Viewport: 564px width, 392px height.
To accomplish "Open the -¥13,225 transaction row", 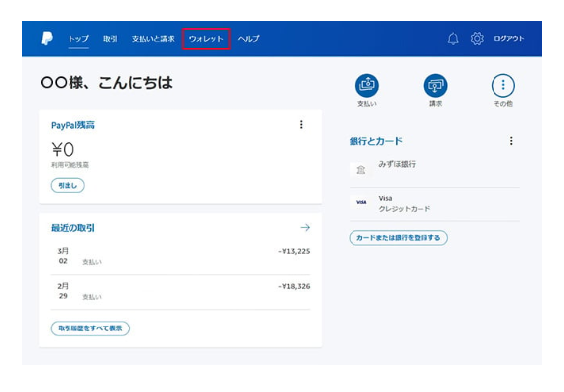I will coord(180,256).
